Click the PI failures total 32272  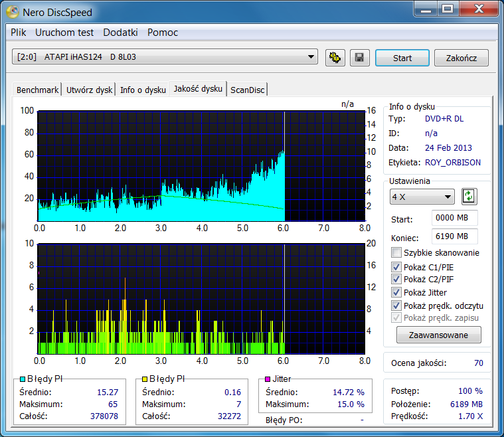coord(229,416)
